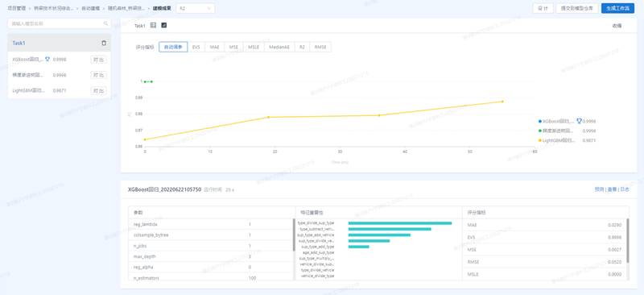Select the RMSE metric tab
This screenshot has height=295, width=644.
click(x=320, y=47)
